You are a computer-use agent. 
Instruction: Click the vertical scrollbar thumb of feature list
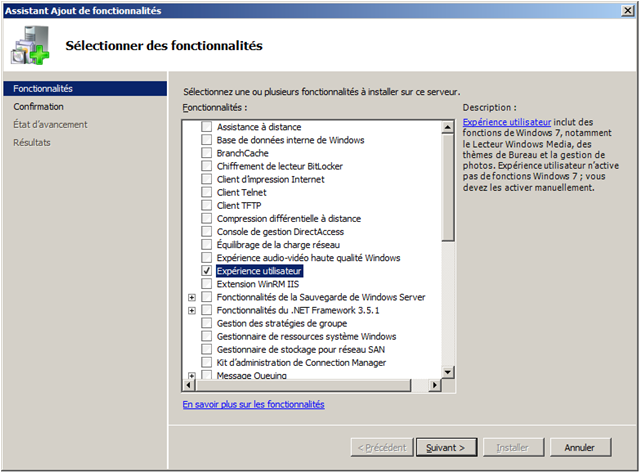[x=448, y=187]
